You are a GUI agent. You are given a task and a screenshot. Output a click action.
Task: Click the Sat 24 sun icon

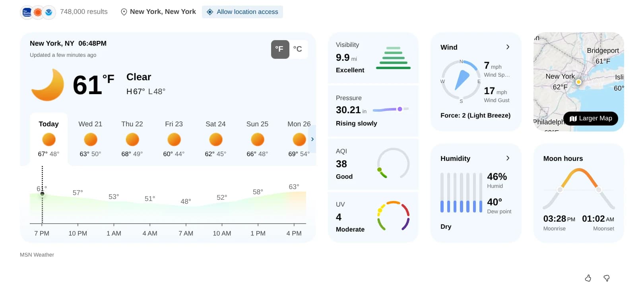[216, 140]
